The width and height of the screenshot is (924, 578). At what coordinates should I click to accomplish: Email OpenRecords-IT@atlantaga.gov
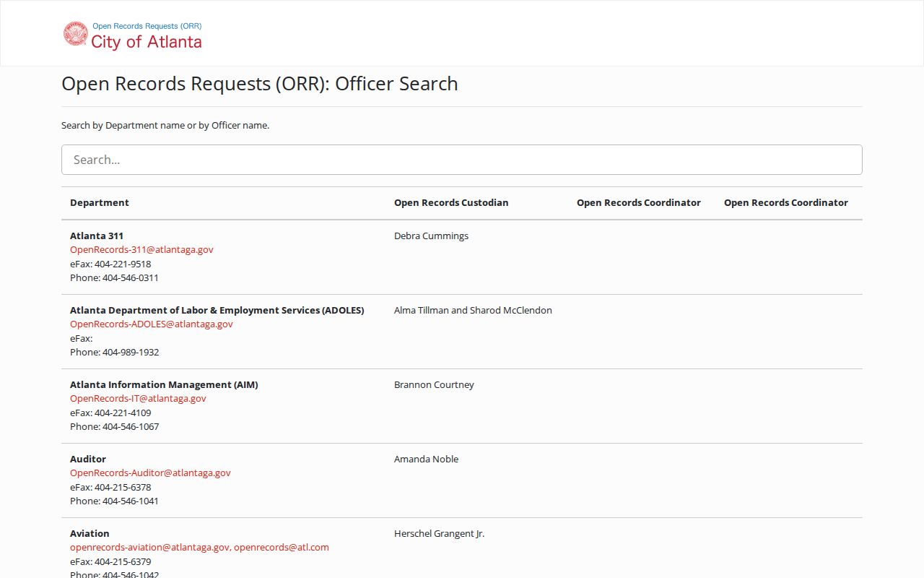138,398
